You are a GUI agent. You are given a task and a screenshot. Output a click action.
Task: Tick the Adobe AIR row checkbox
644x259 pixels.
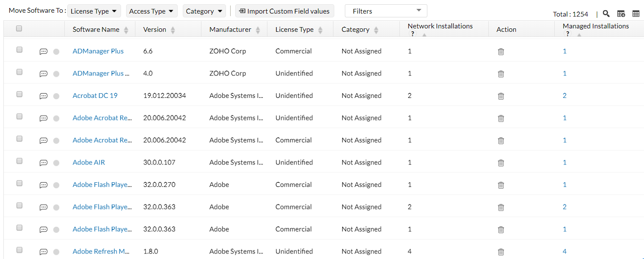(x=19, y=161)
